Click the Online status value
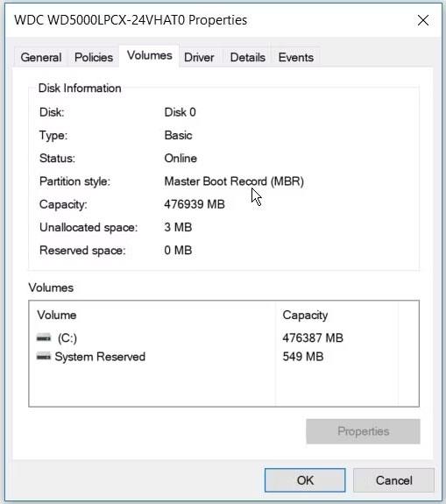This screenshot has width=446, height=504. (x=181, y=158)
